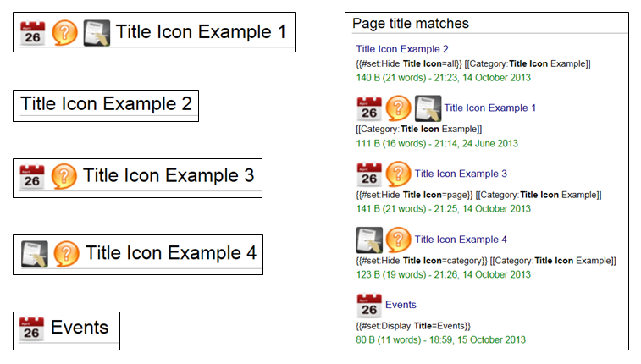Click orange question icon in Example 3 heading
641x364 pixels.
coord(64,177)
